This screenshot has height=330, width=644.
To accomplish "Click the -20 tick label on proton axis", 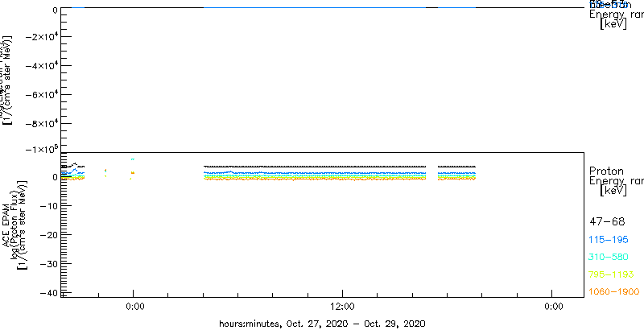I will [x=48, y=235].
